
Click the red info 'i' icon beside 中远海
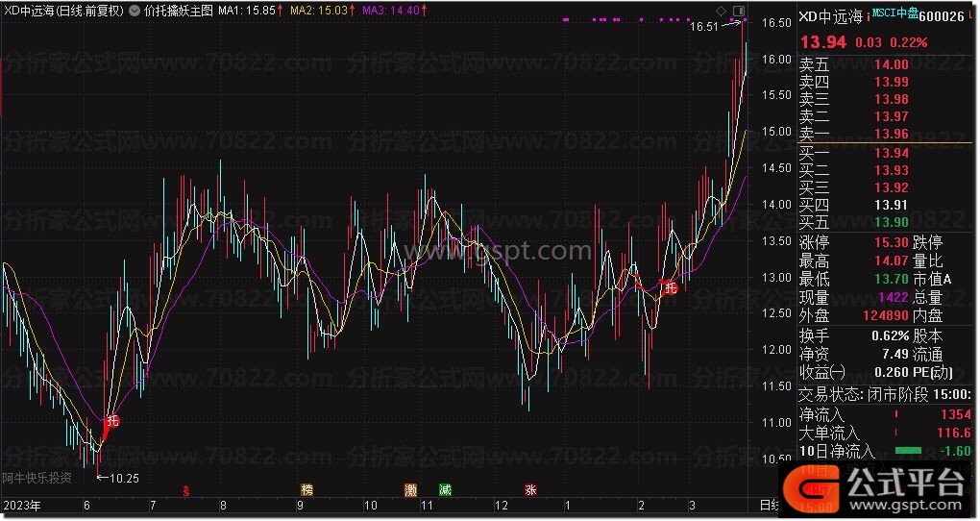pos(869,17)
